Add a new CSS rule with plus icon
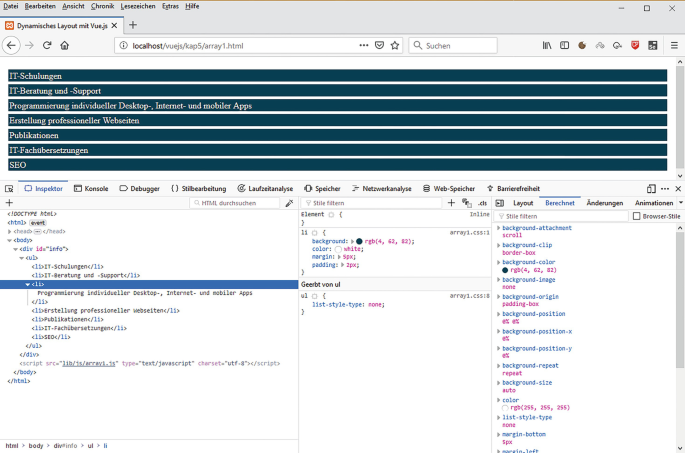The height and width of the screenshot is (453, 685). 451,203
